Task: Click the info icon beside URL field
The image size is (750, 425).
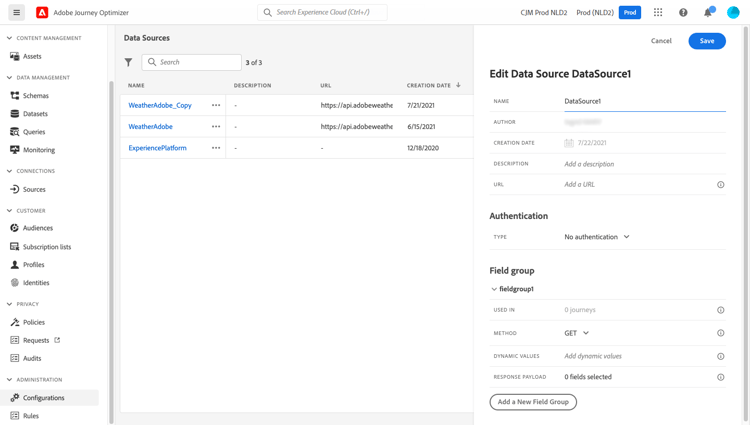Action: (720, 185)
